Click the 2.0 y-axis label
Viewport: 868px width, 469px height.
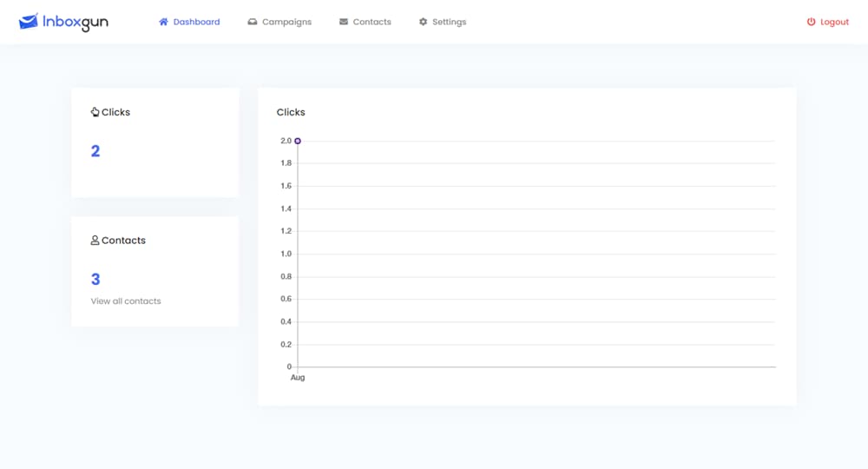286,141
